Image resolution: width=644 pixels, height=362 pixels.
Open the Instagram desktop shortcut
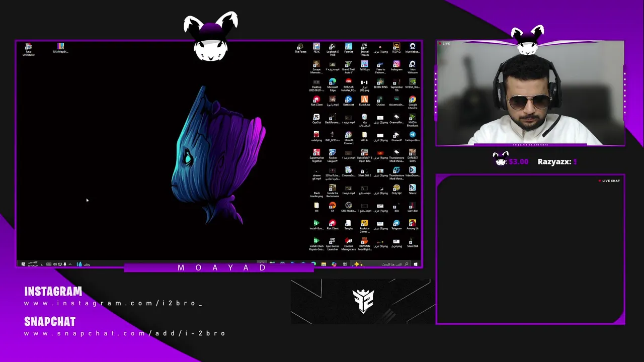(x=396, y=66)
